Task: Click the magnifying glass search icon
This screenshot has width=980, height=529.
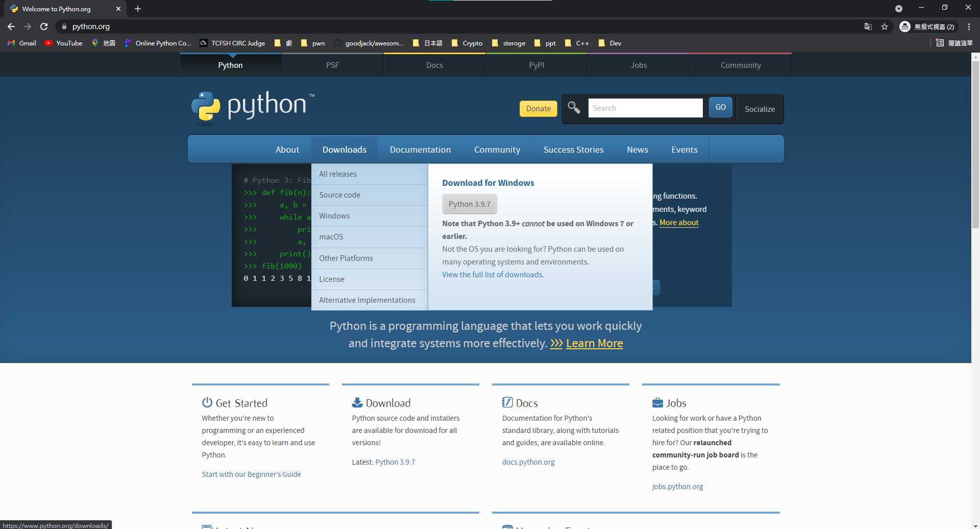Action: click(x=574, y=108)
